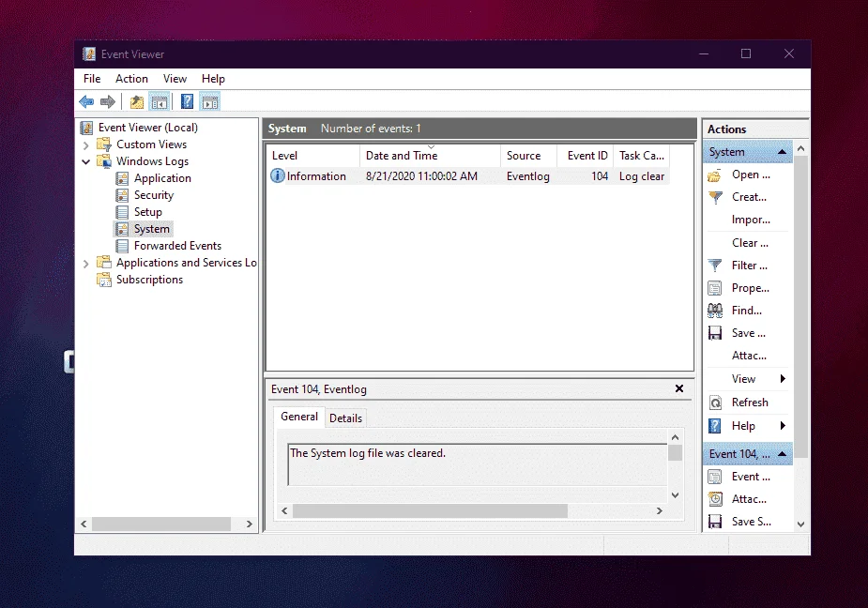Expand the Custom Views tree node
This screenshot has width=868, height=608.
pyautogui.click(x=85, y=145)
